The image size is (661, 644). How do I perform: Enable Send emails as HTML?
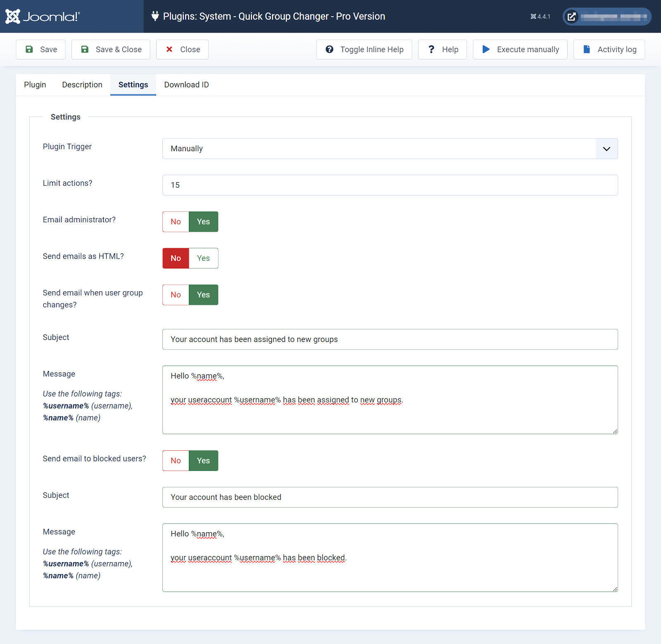point(203,258)
